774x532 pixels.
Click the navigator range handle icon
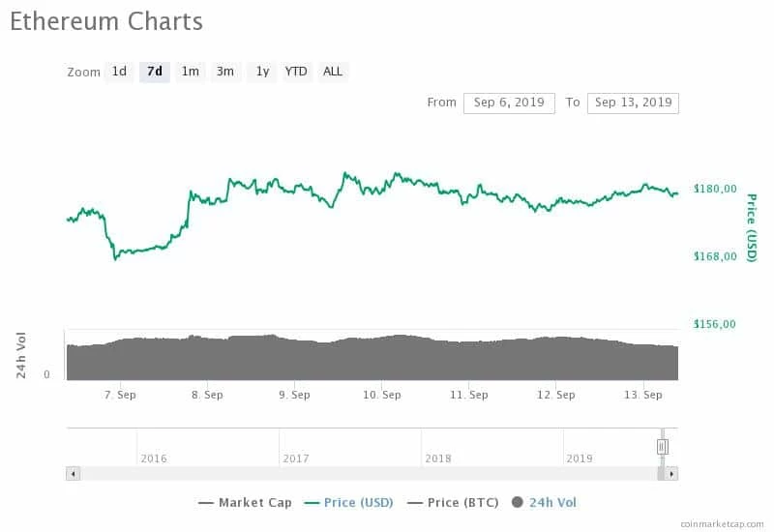pos(663,447)
